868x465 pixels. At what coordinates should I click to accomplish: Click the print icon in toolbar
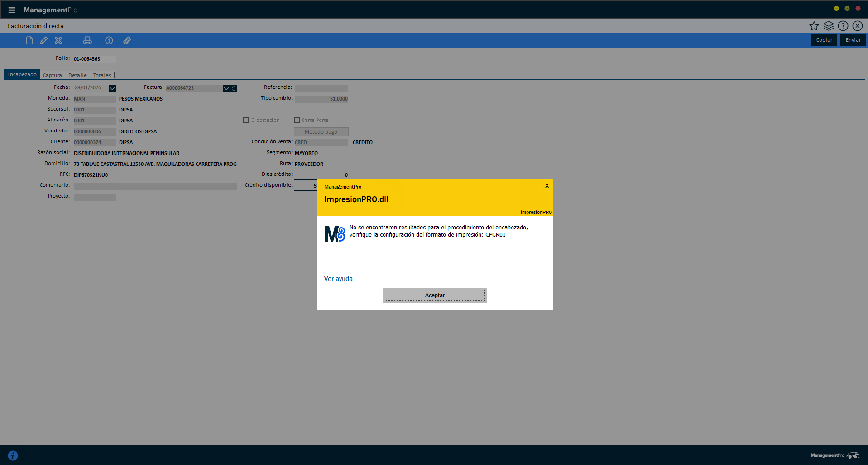click(87, 40)
